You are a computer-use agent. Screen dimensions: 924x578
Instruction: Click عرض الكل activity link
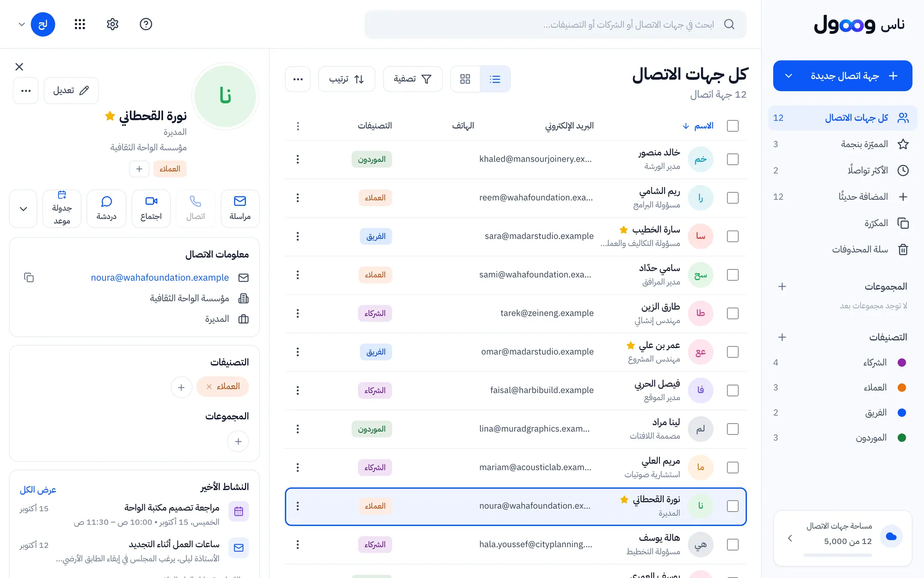click(38, 489)
